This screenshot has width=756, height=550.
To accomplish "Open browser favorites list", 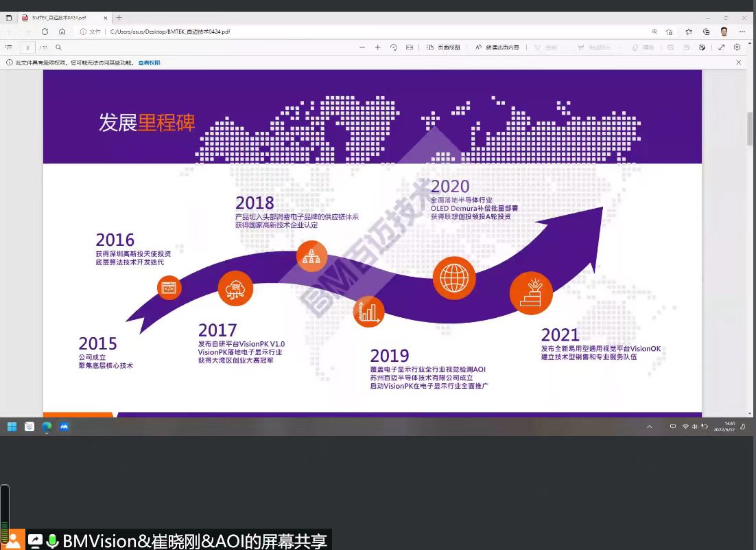I will [688, 32].
